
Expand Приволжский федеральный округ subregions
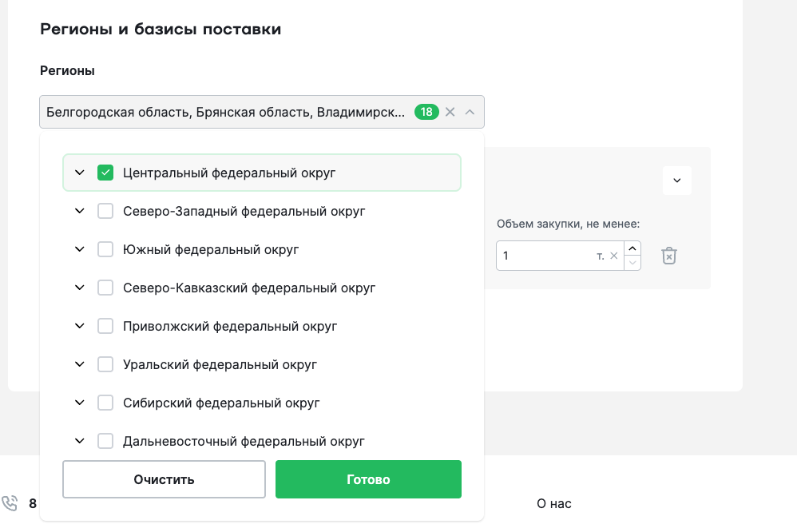point(80,326)
